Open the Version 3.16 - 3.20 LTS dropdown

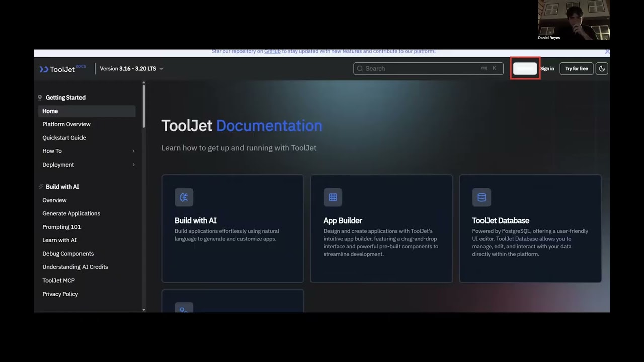131,69
